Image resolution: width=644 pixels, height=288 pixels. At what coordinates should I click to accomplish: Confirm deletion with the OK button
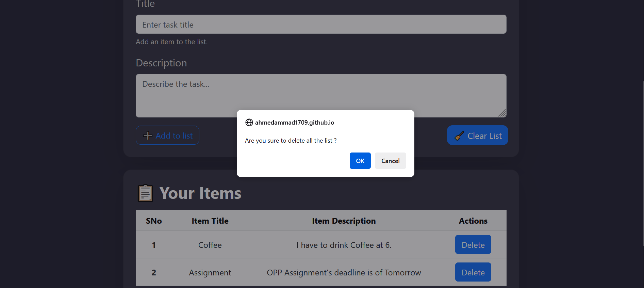point(360,161)
